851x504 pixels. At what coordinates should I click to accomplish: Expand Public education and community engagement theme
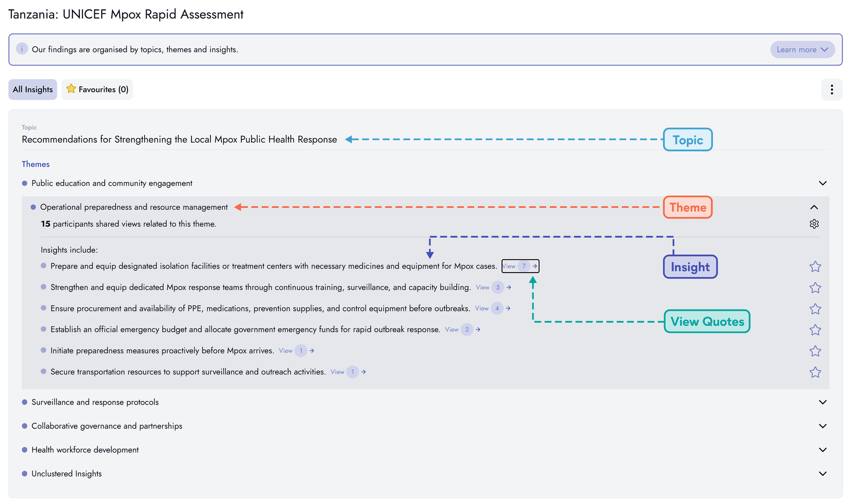pos(822,183)
